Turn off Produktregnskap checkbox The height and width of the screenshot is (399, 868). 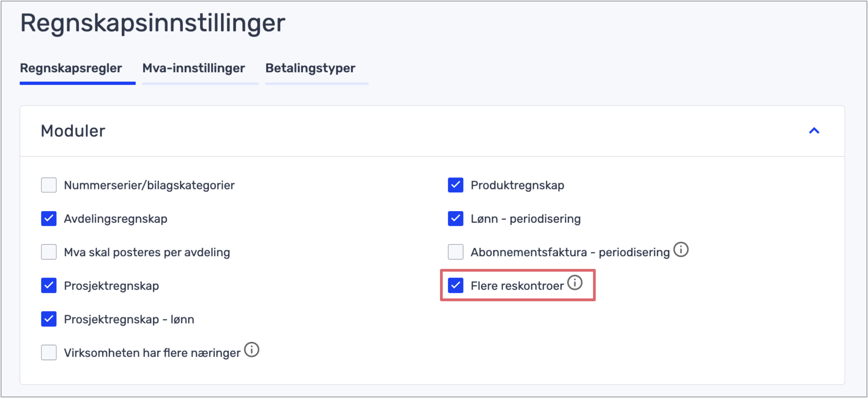456,185
